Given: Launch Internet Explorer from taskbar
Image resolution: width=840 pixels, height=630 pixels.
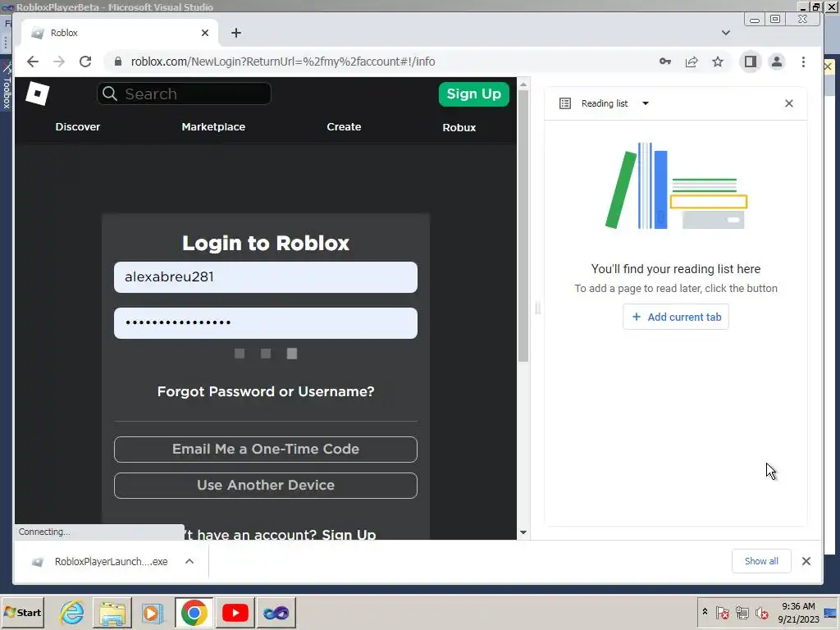Looking at the screenshot, I should click(x=72, y=612).
